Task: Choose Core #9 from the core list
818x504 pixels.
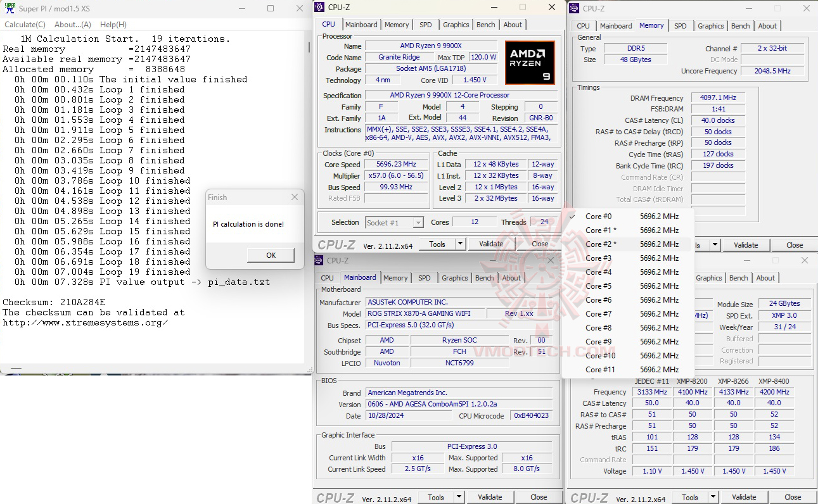Action: (628, 342)
